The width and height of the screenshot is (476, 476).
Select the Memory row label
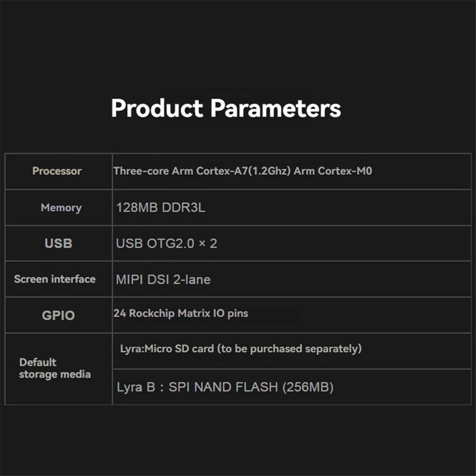pos(61,207)
